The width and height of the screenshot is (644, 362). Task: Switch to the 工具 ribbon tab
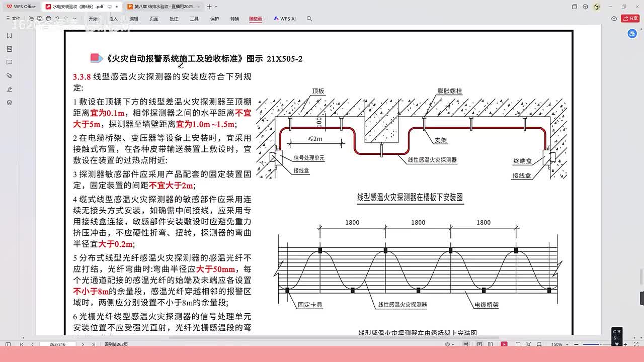(x=194, y=19)
